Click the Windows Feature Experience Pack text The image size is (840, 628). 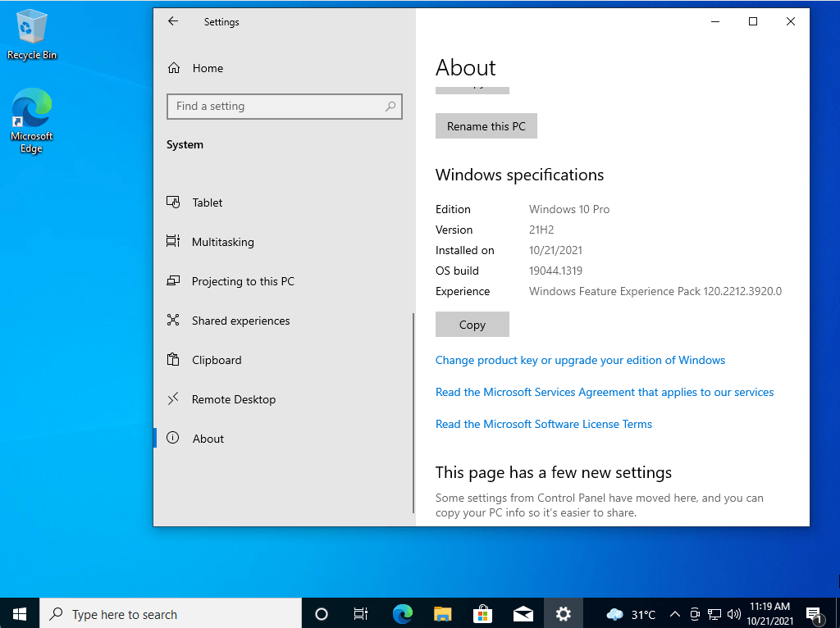[655, 291]
